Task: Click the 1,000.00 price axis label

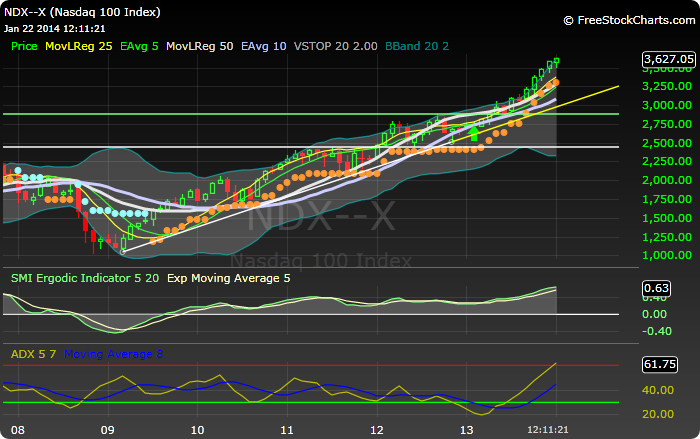Action: click(667, 255)
